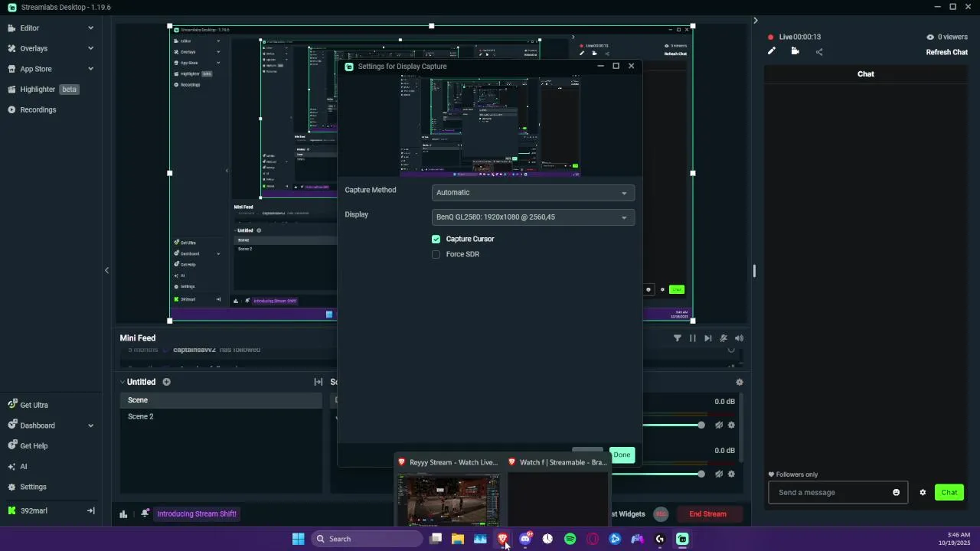Go to Recordings in sidebar

tap(38, 109)
